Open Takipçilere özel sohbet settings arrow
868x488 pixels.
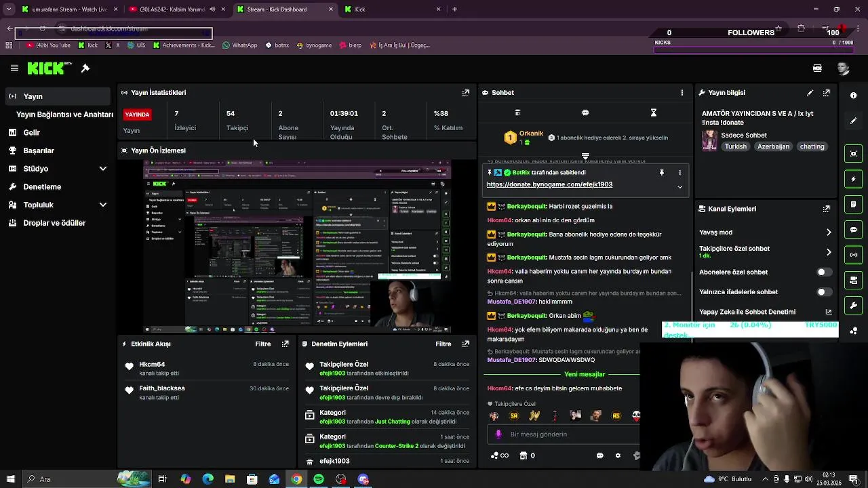[829, 252]
